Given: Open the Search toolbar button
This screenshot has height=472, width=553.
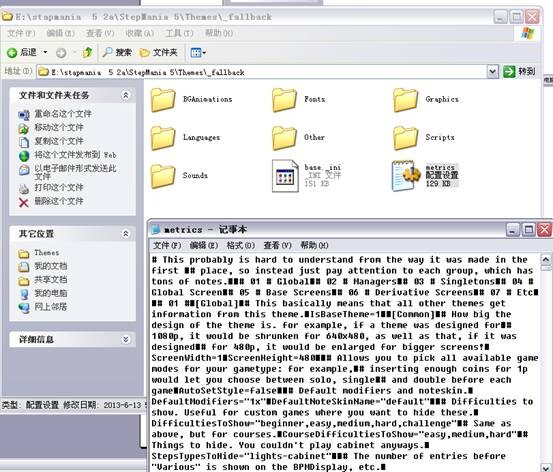Looking at the screenshot, I should [117, 53].
